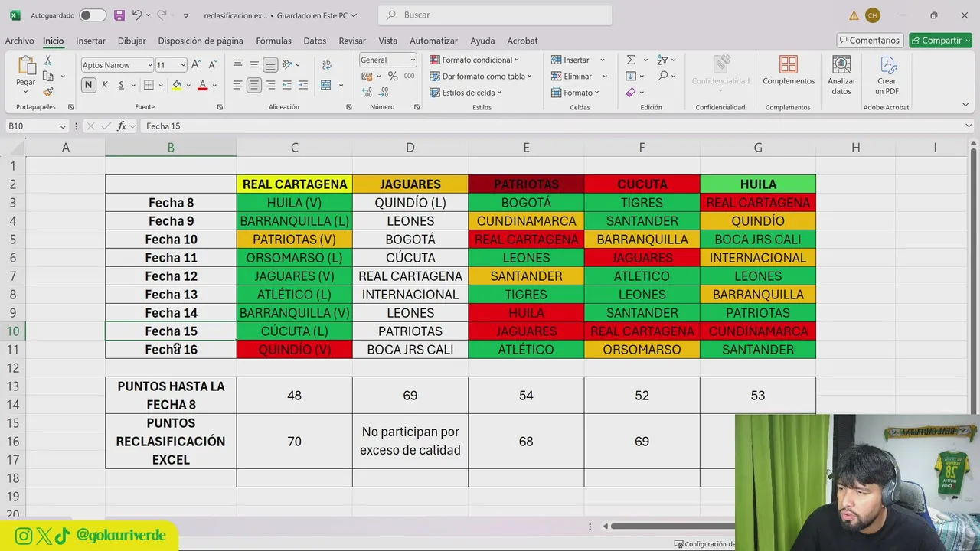980x551 pixels.
Task: Click the Copy icon in Portapapeles
Action: [x=48, y=77]
